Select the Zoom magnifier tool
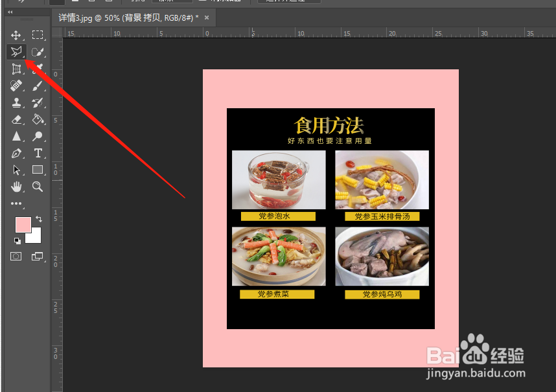556x392 pixels. [38, 187]
